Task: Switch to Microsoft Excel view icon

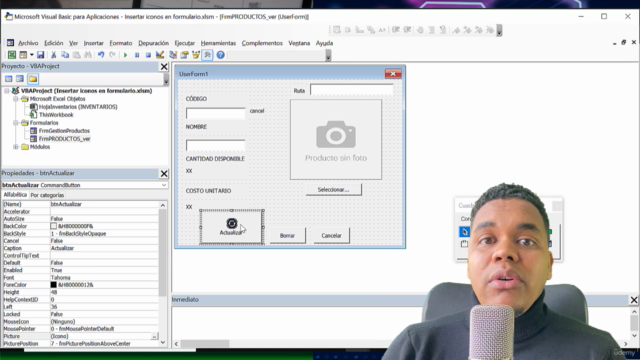Action: (x=12, y=55)
